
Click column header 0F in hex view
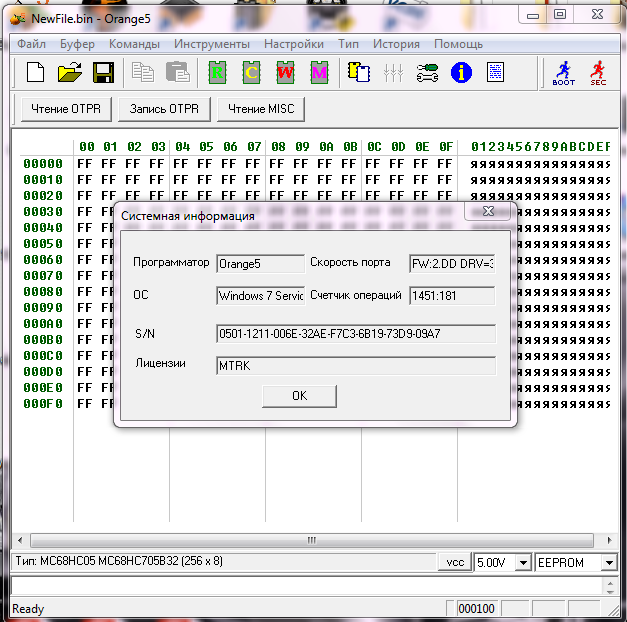(x=446, y=147)
